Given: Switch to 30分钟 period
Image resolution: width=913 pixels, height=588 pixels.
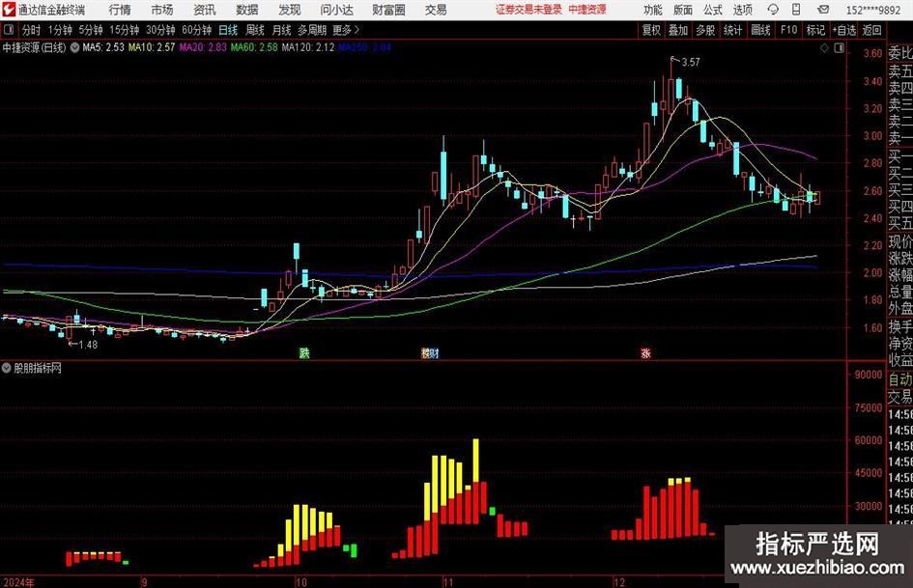Looking at the screenshot, I should pyautogui.click(x=160, y=30).
